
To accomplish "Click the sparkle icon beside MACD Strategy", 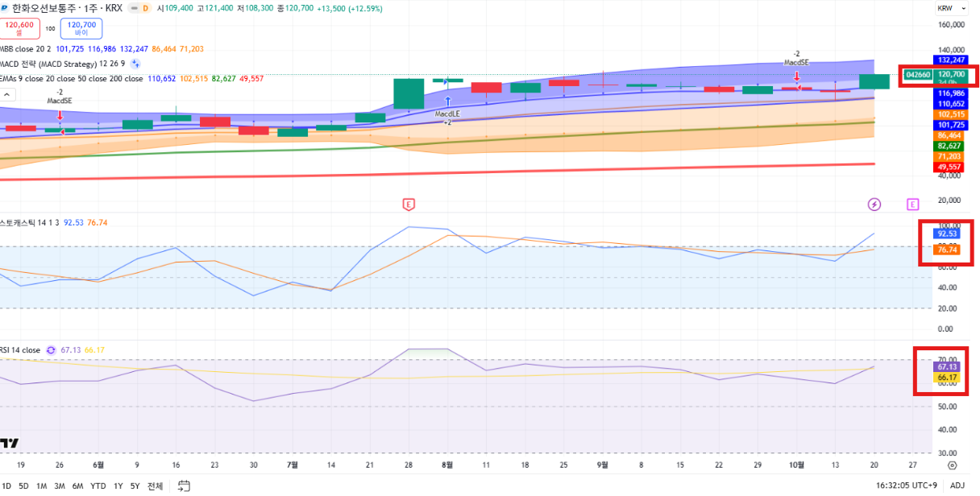I will (x=136, y=64).
